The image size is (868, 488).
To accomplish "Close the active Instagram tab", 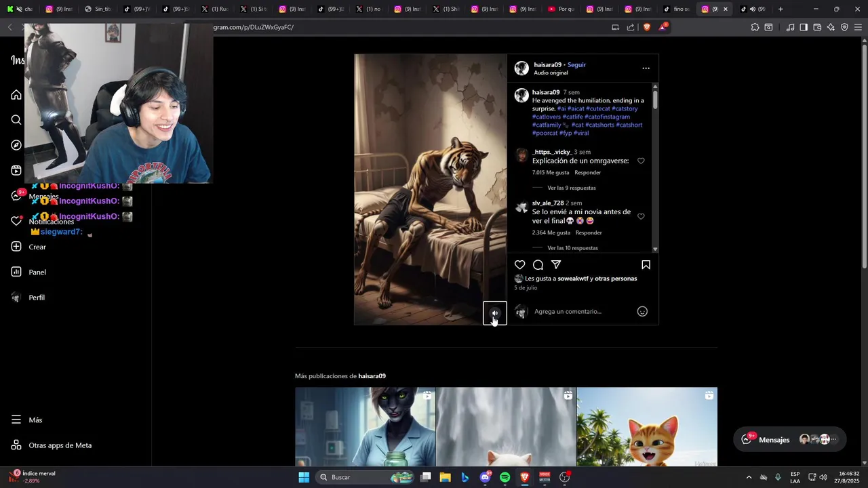I will [x=726, y=9].
